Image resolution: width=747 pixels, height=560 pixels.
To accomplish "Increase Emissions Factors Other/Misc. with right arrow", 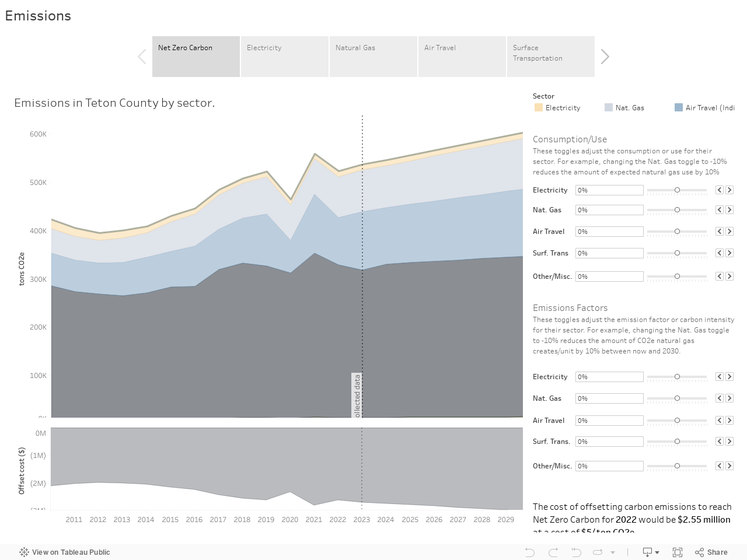I will 729,466.
